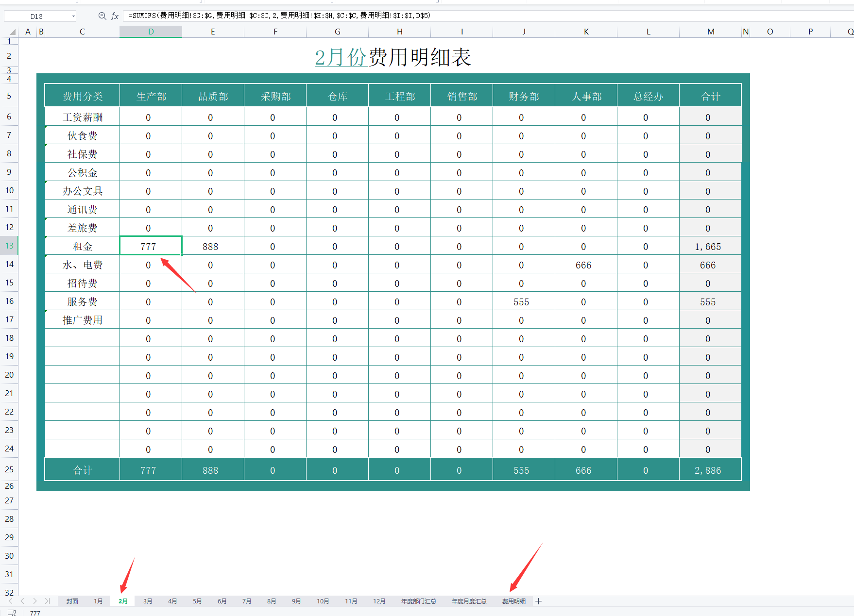
Task: Go to previous sheet using arrow
Action: tap(22, 601)
